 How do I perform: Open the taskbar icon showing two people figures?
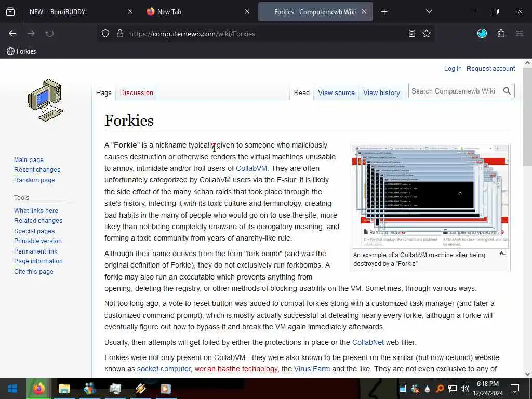[x=89, y=389]
